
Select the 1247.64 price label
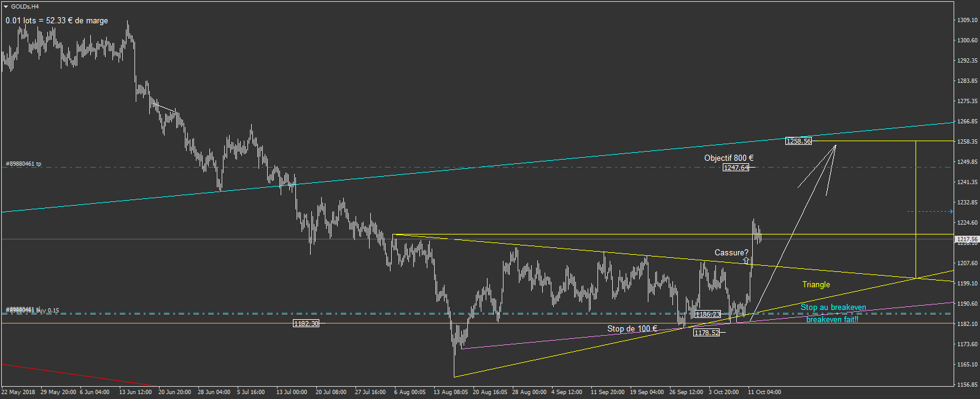coord(736,168)
